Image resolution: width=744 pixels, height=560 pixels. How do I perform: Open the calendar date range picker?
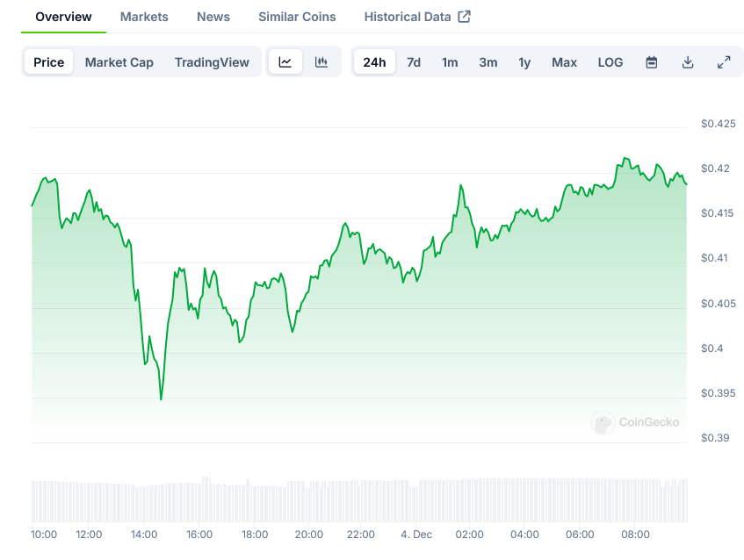tap(652, 62)
